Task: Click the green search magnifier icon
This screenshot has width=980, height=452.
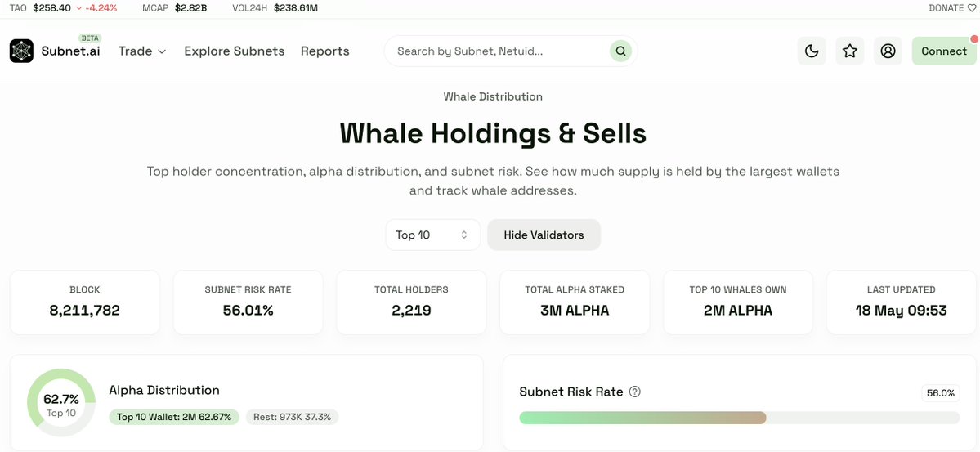Action: pyautogui.click(x=620, y=51)
